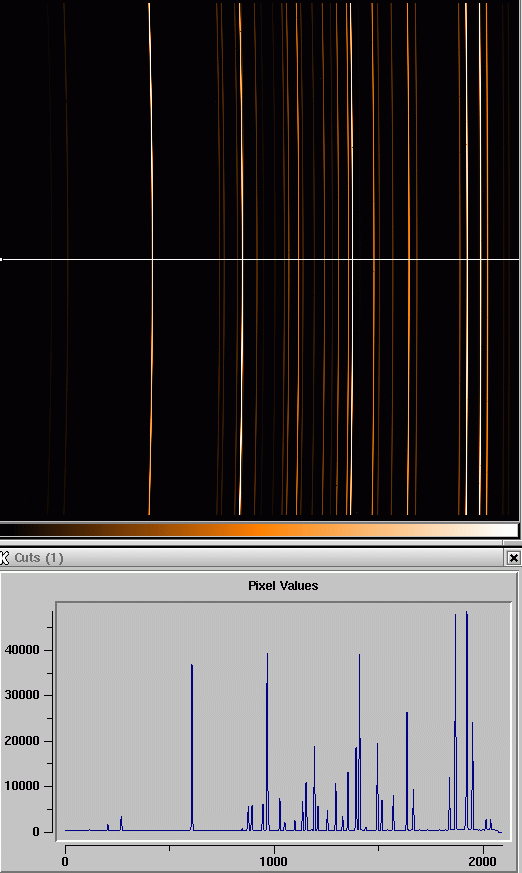Click the orange midpoint of the colorbar
The image size is (522, 873).
(x=259, y=529)
